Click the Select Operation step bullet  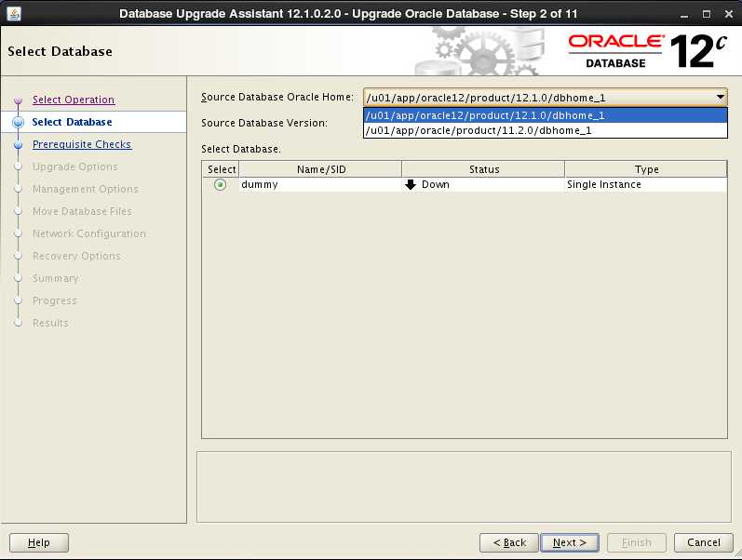tap(18, 100)
